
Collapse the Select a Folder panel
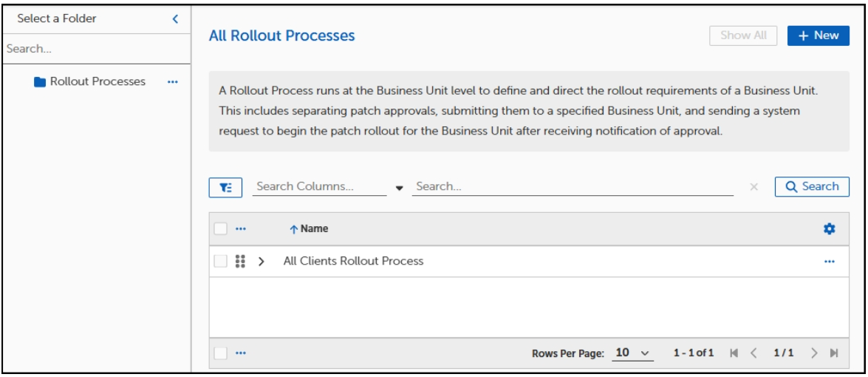175,18
